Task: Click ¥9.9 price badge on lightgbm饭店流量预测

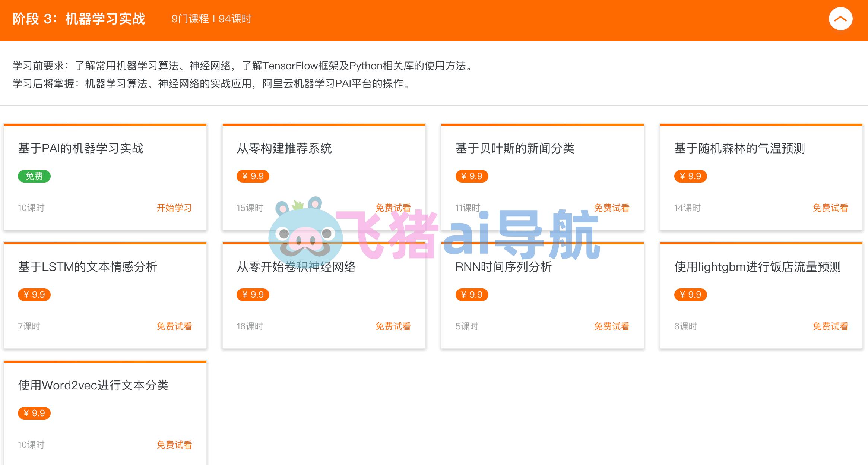Action: pyautogui.click(x=690, y=294)
